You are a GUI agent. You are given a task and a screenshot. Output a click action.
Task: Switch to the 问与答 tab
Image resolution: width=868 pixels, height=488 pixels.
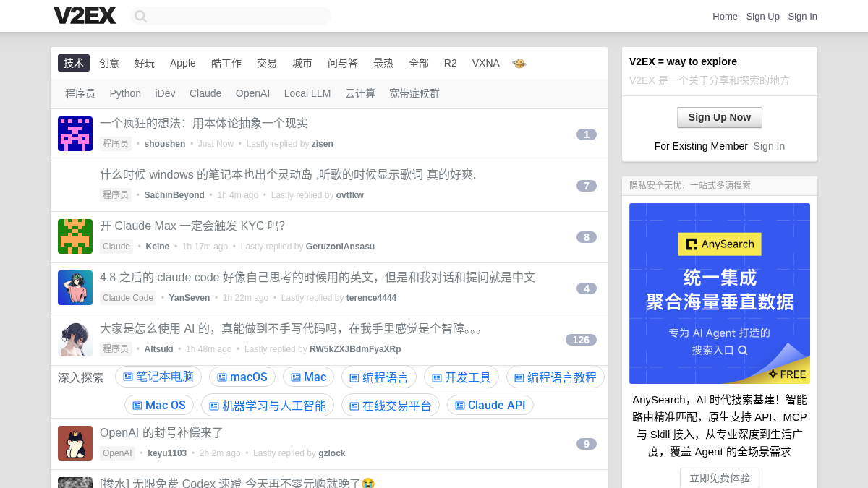343,63
